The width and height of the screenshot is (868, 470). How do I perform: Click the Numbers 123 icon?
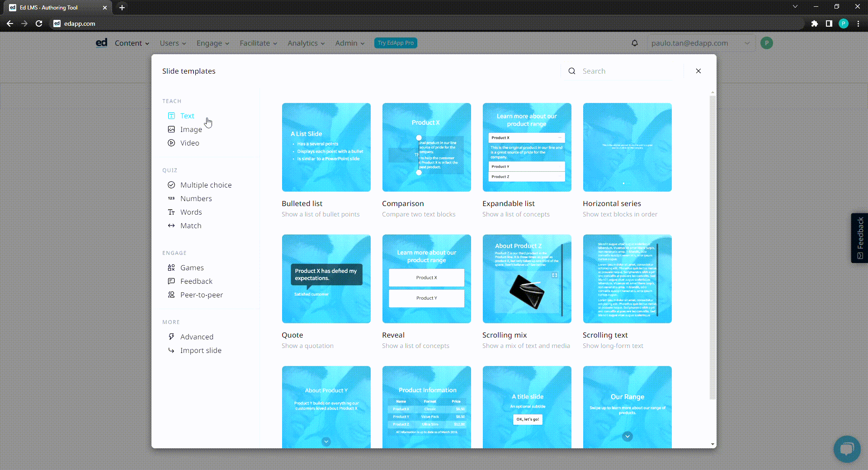(x=171, y=198)
